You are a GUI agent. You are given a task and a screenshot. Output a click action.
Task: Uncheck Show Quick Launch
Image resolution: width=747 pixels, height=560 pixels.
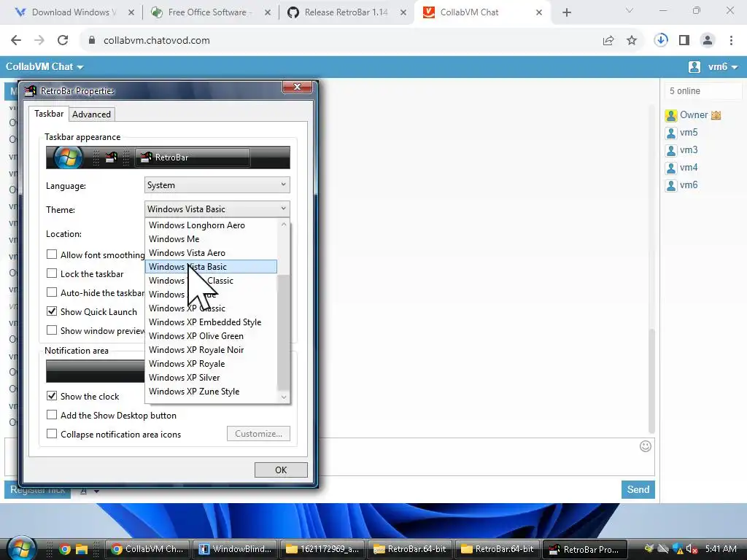coord(52,311)
